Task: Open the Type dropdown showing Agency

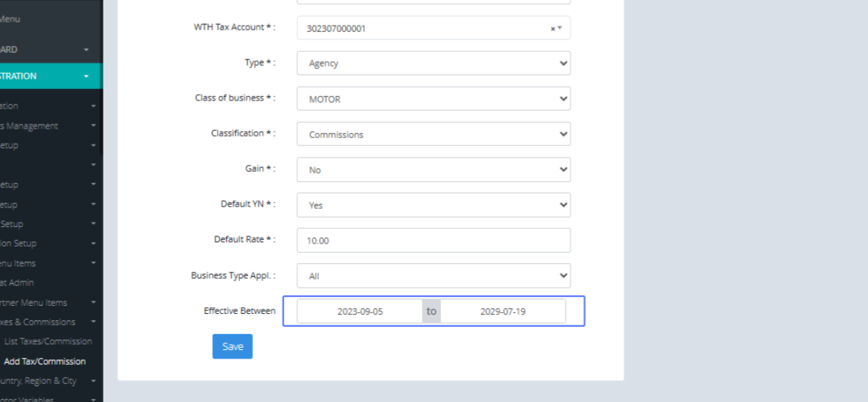Action: (x=433, y=63)
